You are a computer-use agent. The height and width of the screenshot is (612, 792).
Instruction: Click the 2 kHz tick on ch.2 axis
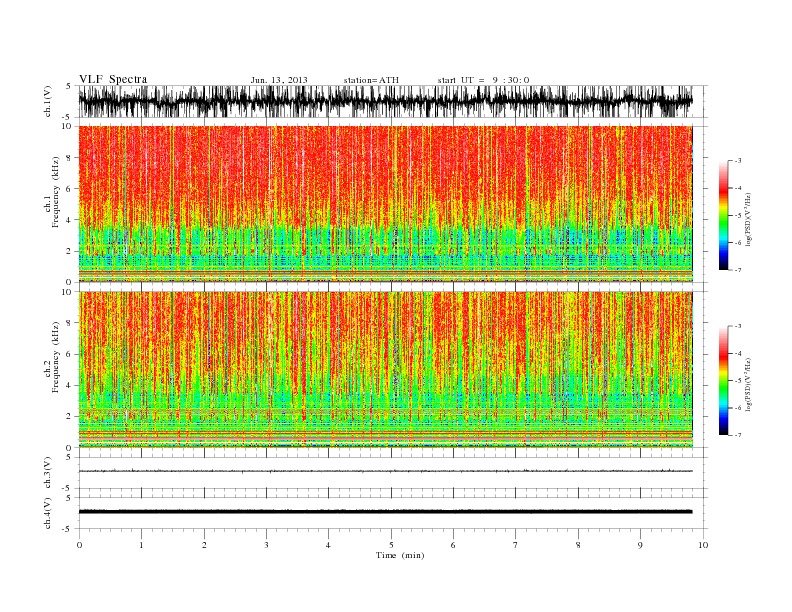click(69, 417)
